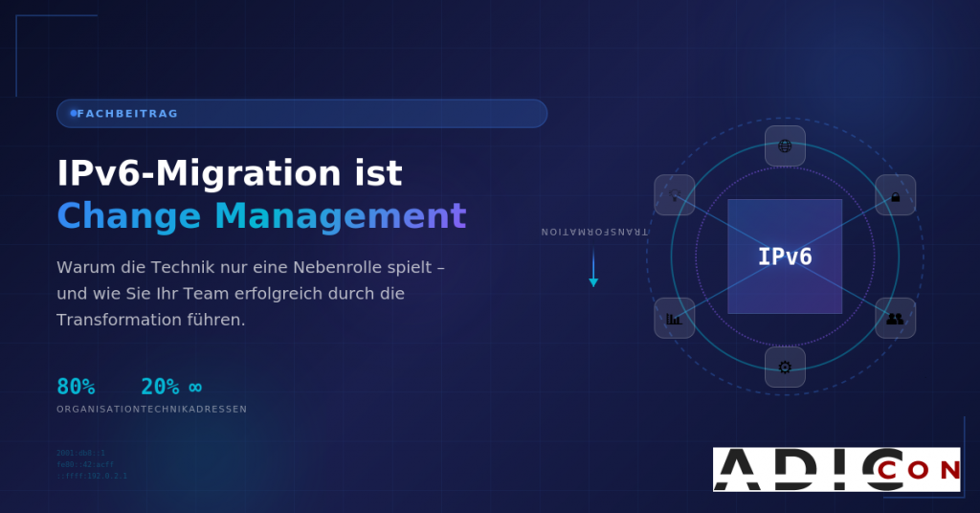980x513 pixels.
Task: Click the headline 'IPv6-Migration ist'
Action: 230,173
